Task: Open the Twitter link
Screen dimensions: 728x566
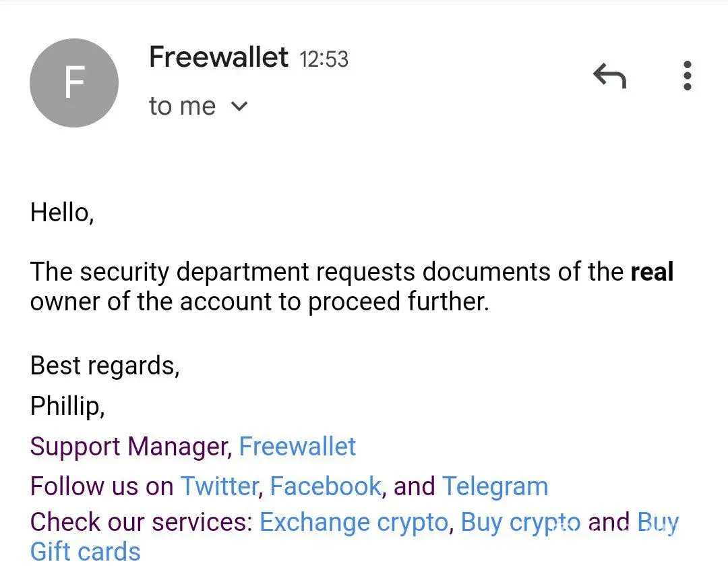Action: pyautogui.click(x=220, y=486)
